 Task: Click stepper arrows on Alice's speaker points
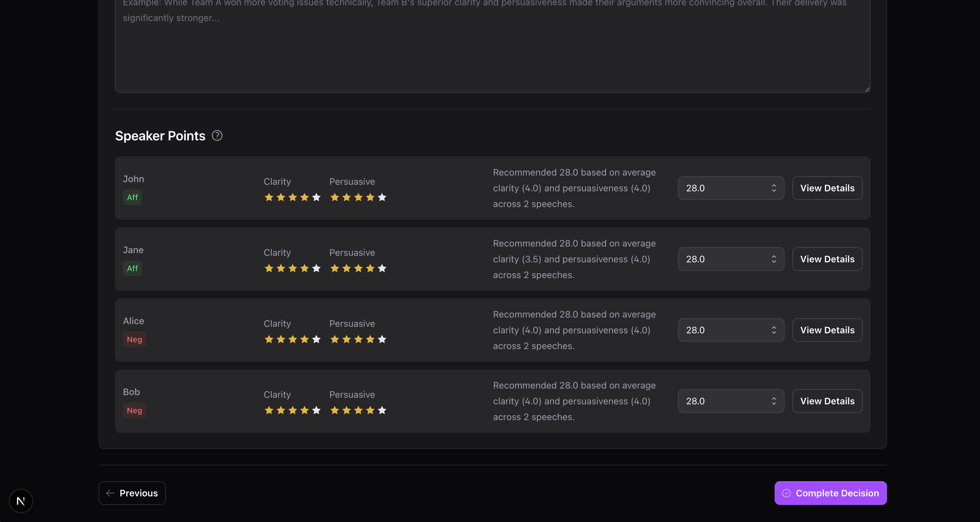(x=773, y=330)
